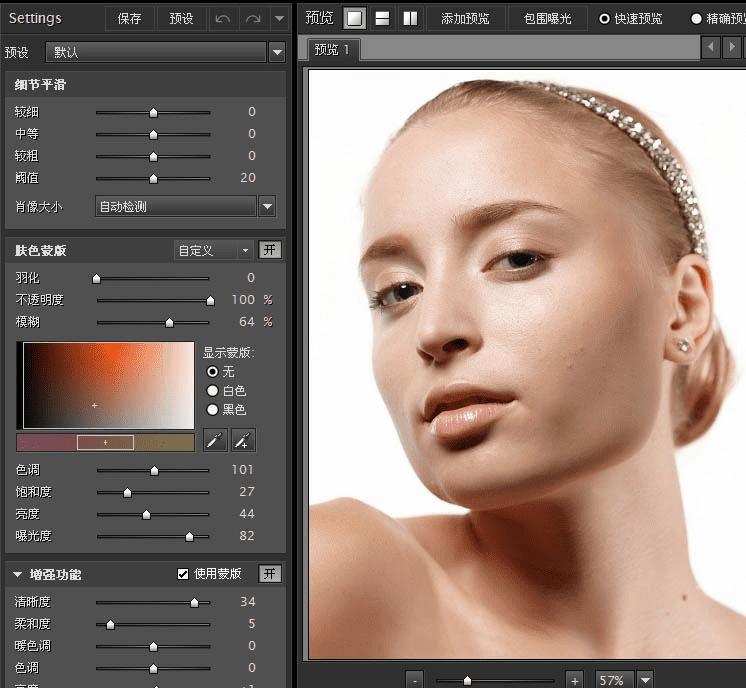Viewport: 746px width, 688px height.
Task: Select 白色 mask display option
Action: [x=212, y=391]
